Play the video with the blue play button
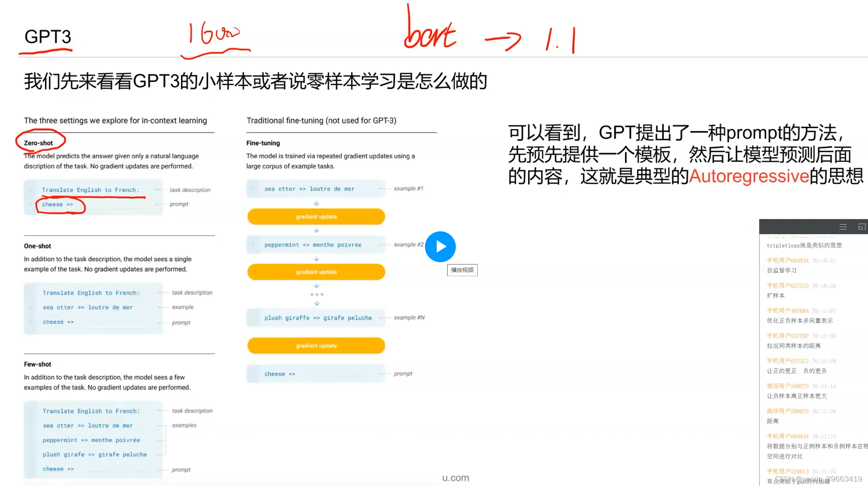Screen dimensions: 868x486 [x=440, y=247]
